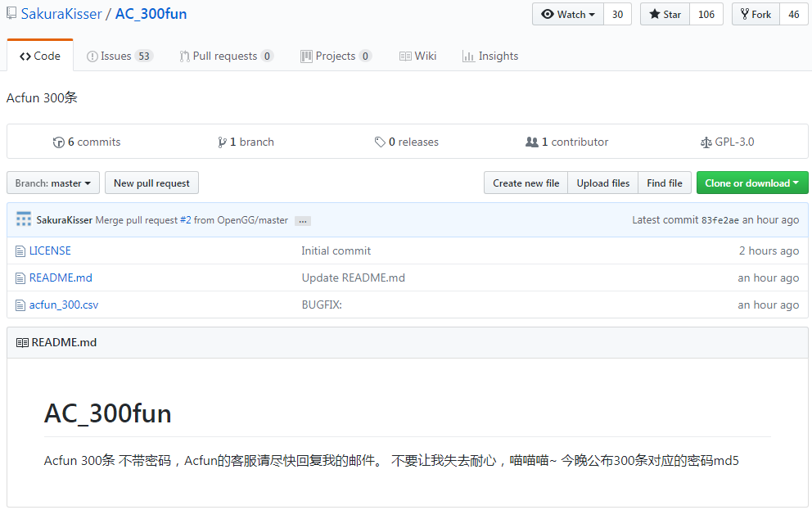Screen dimensions: 812x510
Task: View the 1 contributor page
Action: (x=567, y=142)
